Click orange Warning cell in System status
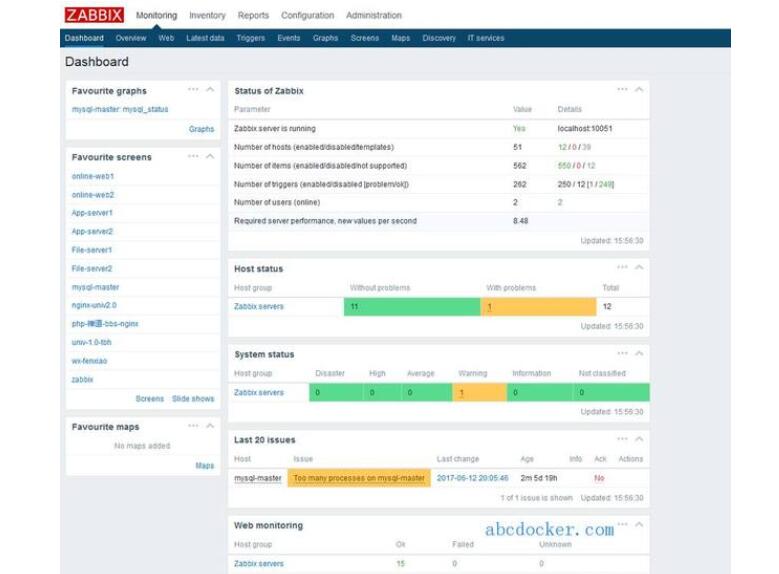The image size is (779, 574). (x=479, y=393)
